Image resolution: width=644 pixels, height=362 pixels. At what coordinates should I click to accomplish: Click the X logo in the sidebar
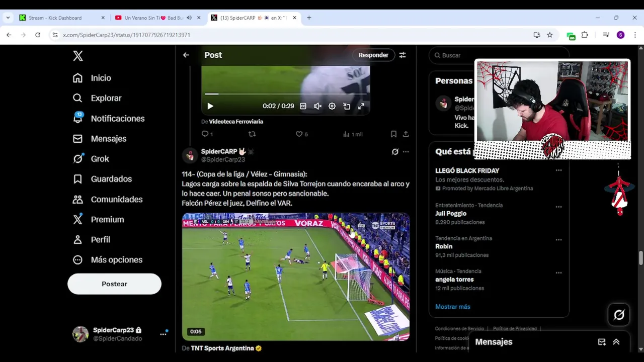click(x=78, y=56)
